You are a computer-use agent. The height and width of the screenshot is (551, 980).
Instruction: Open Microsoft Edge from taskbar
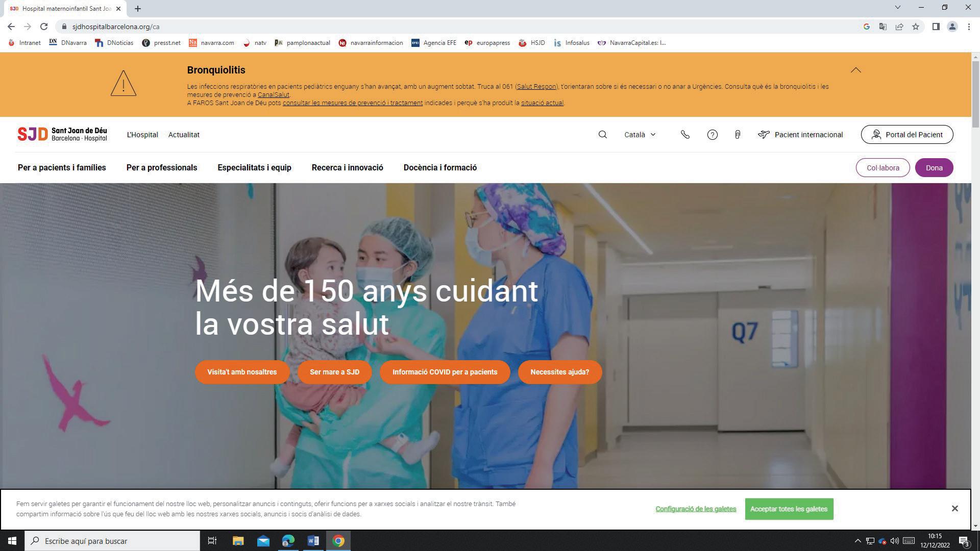click(x=288, y=541)
